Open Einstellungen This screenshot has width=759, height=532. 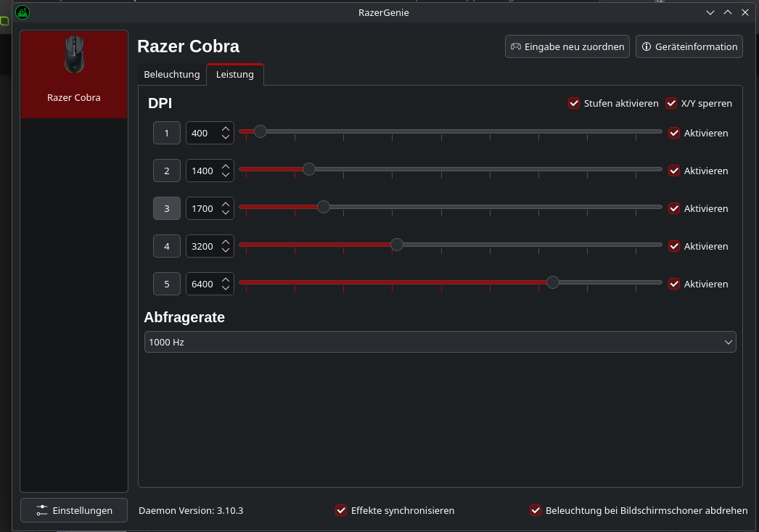74,510
